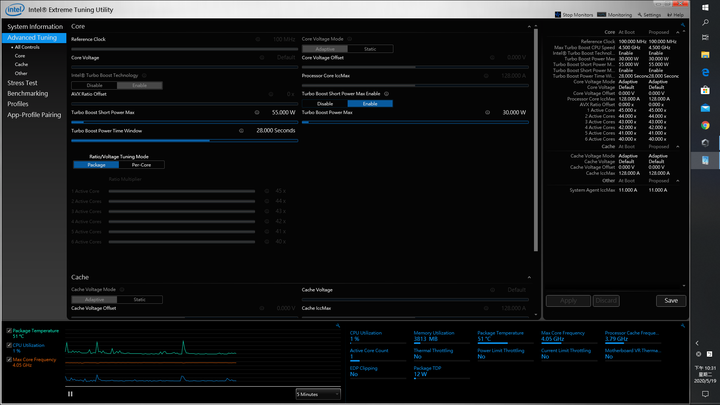The width and height of the screenshot is (720, 405).
Task: Adjust Turbo Boost Power Time Window slider
Action: tap(185, 141)
